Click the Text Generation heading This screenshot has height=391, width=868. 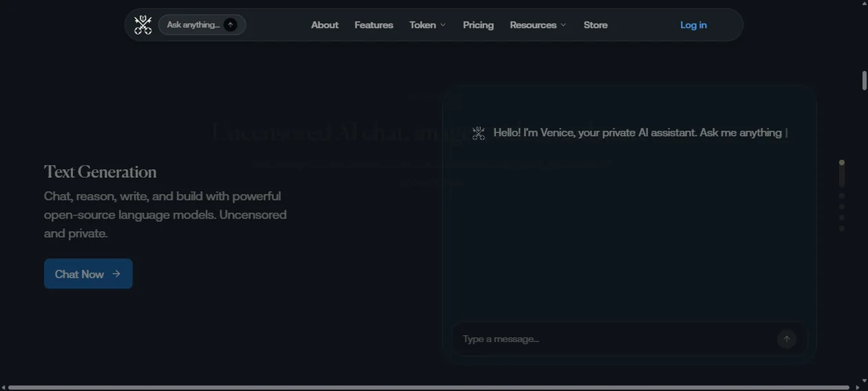click(x=101, y=172)
